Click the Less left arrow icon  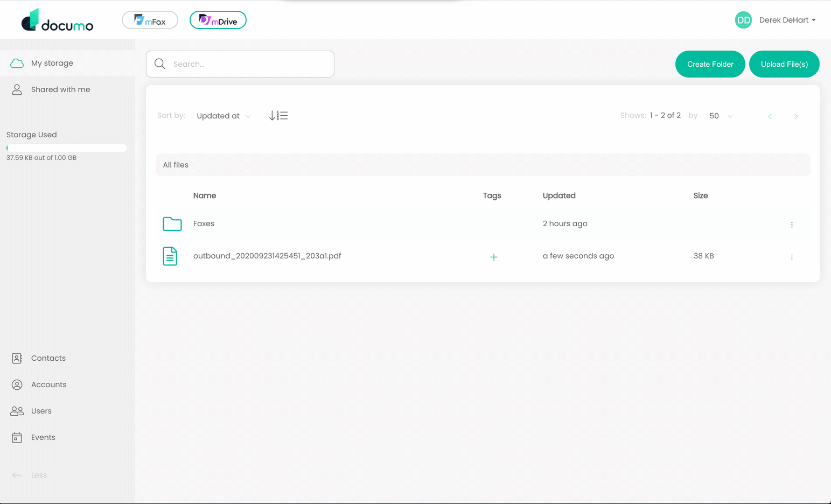17,475
